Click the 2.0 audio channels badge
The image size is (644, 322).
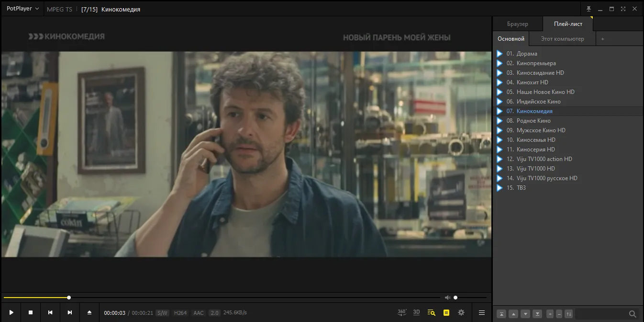click(x=214, y=313)
